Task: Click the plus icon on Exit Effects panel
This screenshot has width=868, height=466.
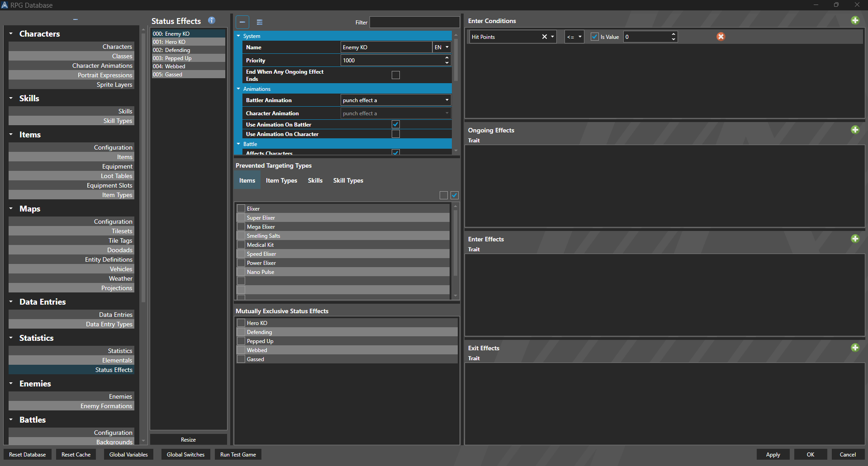Action: coord(855,348)
